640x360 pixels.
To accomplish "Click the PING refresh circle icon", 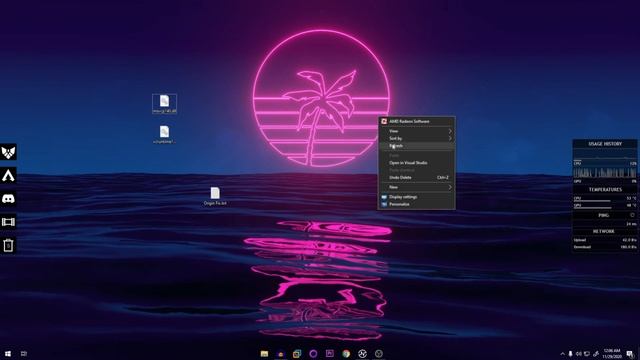I will click(x=632, y=215).
